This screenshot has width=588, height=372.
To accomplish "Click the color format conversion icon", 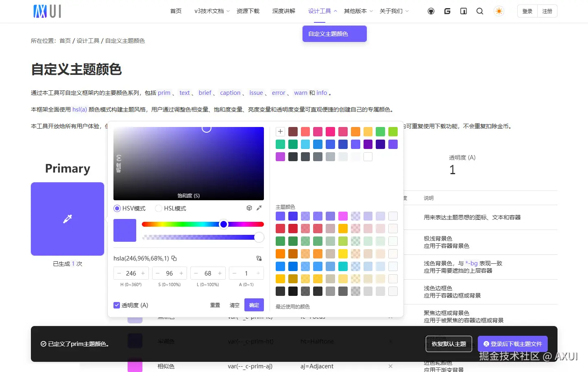I will [259, 258].
